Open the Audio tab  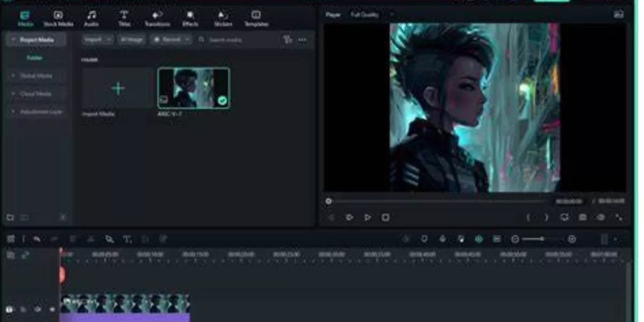92,18
